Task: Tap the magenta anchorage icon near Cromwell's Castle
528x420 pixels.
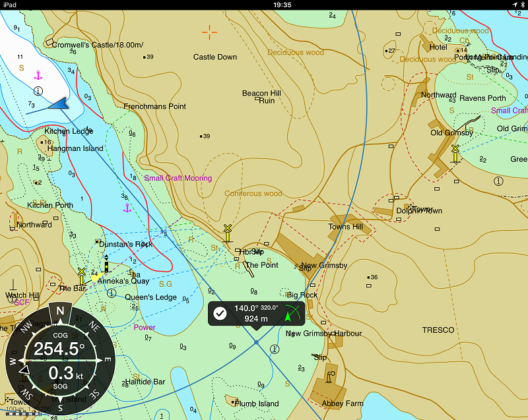Action: 38,75
